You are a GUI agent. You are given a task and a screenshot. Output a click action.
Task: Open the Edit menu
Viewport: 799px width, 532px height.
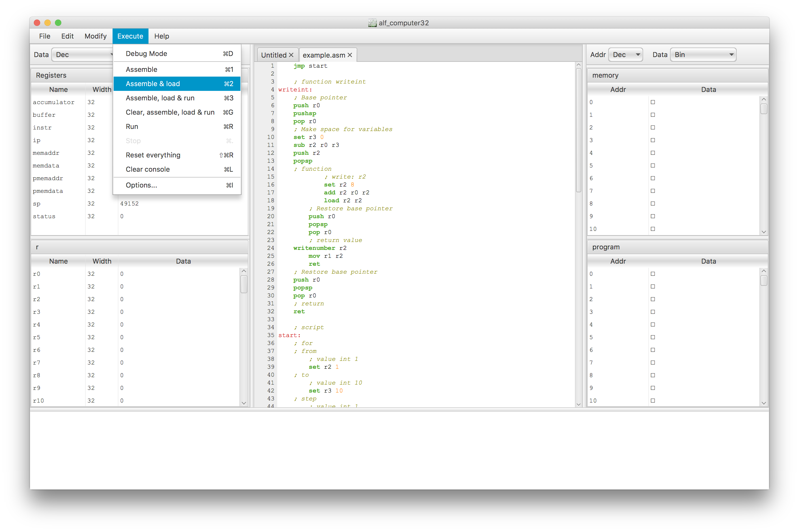coord(67,36)
